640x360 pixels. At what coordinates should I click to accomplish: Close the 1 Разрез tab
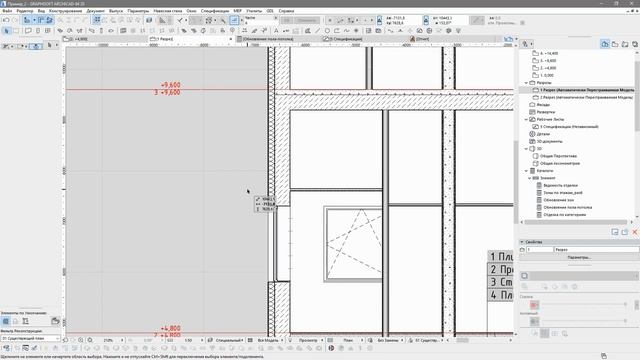[x=231, y=39]
